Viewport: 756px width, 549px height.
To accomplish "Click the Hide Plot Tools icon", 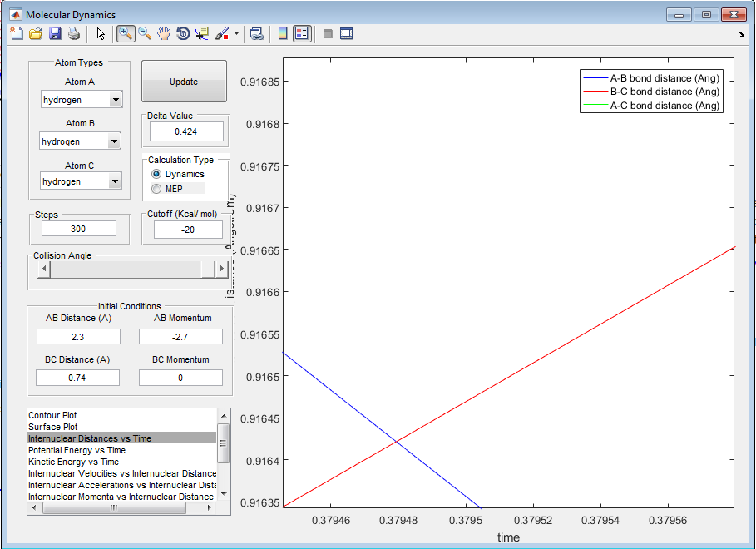I will (x=328, y=33).
